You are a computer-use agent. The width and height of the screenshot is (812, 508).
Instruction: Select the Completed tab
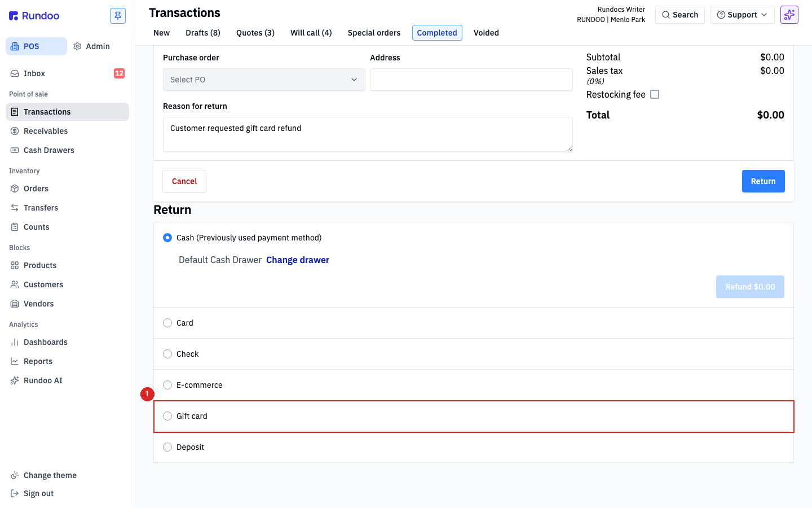point(437,33)
